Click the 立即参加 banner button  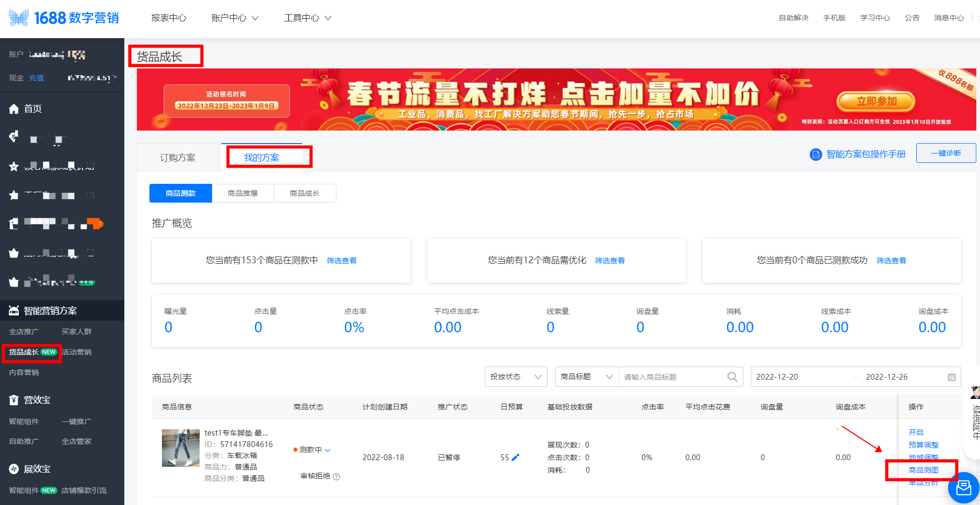(876, 101)
